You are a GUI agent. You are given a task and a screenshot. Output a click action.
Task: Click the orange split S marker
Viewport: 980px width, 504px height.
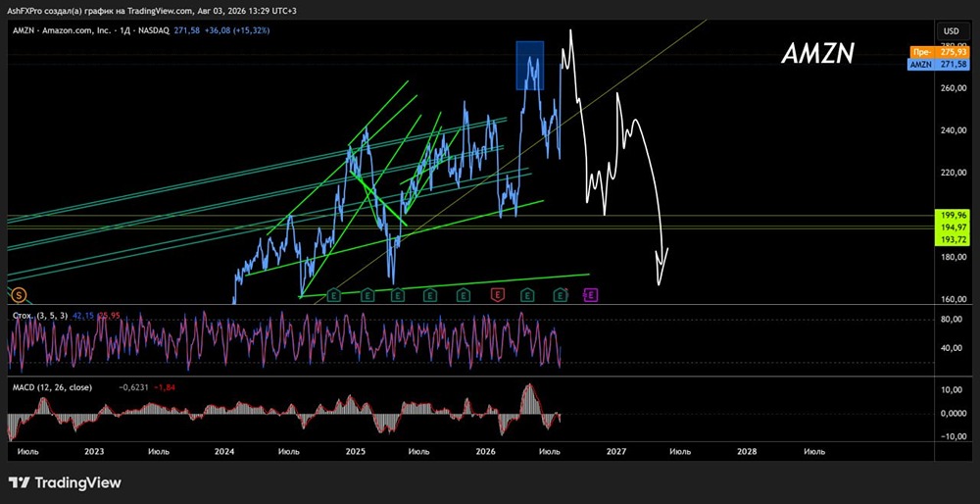click(20, 294)
